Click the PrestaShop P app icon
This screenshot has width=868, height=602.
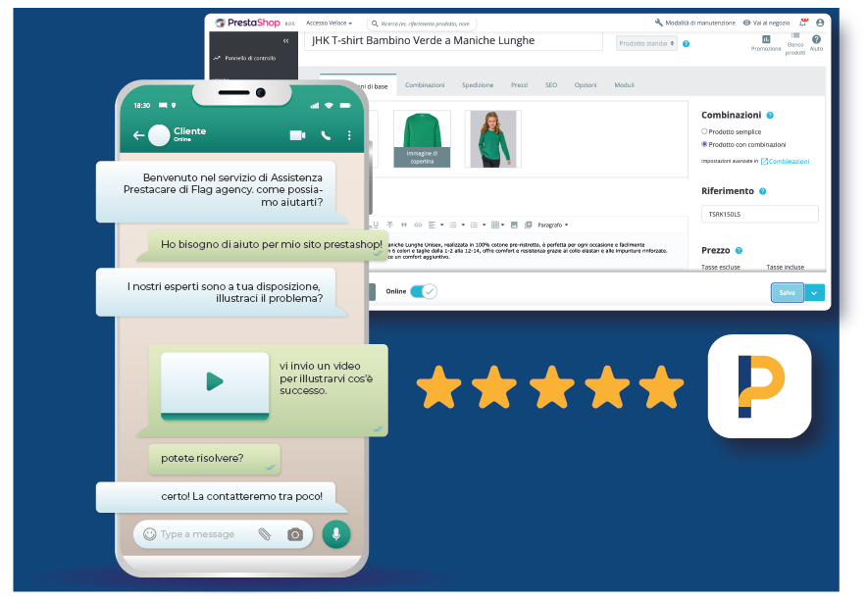point(759,386)
